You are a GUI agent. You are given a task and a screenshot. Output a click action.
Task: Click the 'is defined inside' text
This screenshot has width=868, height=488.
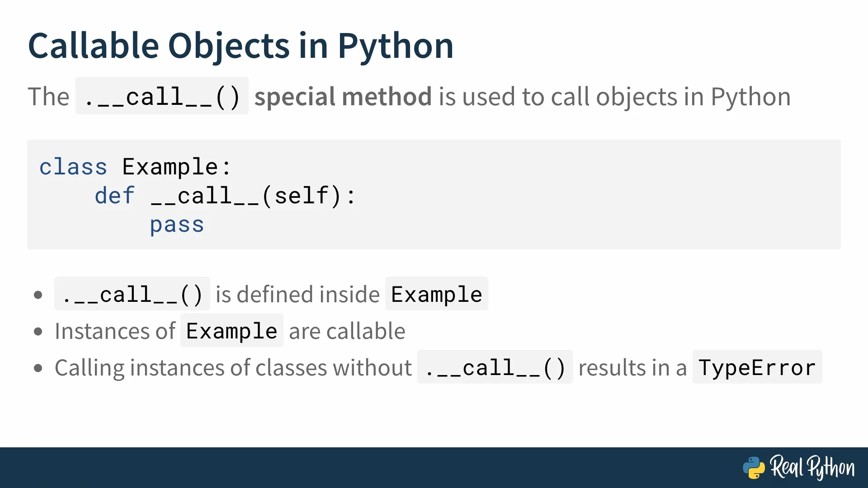297,295
